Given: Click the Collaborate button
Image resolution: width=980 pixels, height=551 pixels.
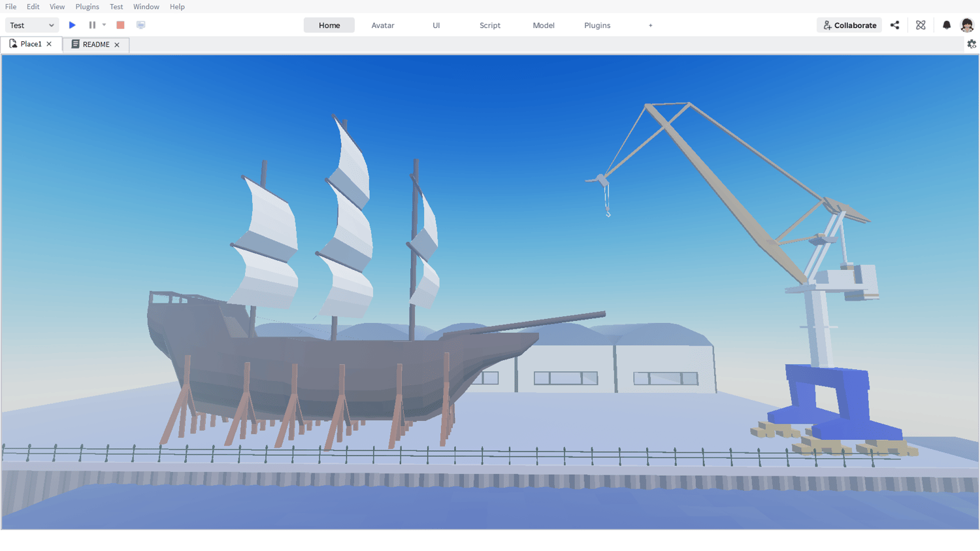Looking at the screenshot, I should pos(849,25).
